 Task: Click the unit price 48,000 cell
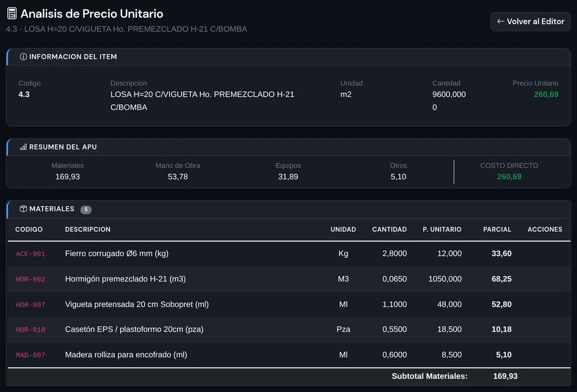(450, 304)
